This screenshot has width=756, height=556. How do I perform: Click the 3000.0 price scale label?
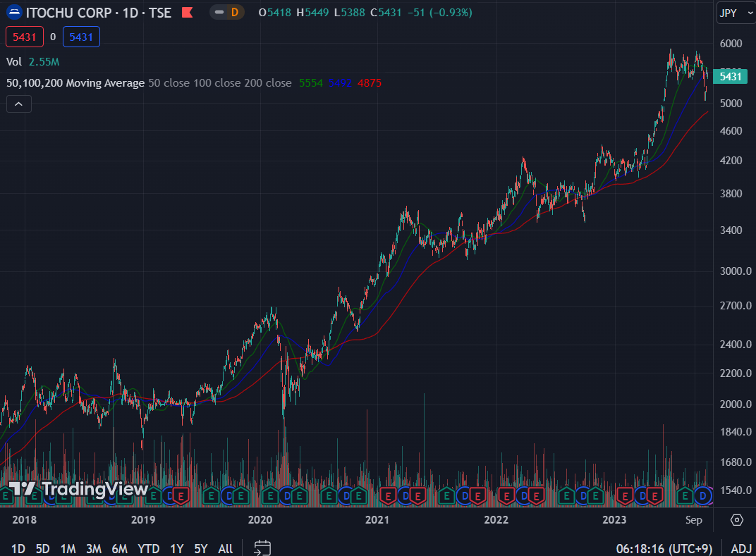click(x=736, y=271)
